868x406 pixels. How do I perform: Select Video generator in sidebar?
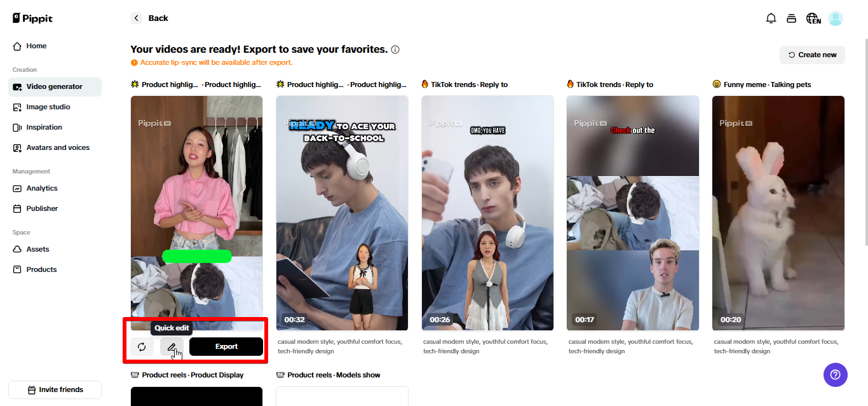click(x=55, y=86)
